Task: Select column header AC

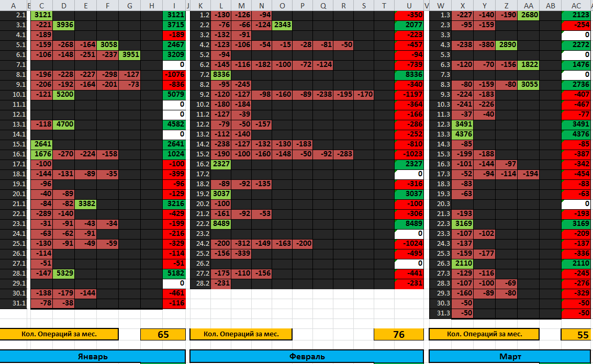Action: click(x=576, y=5)
